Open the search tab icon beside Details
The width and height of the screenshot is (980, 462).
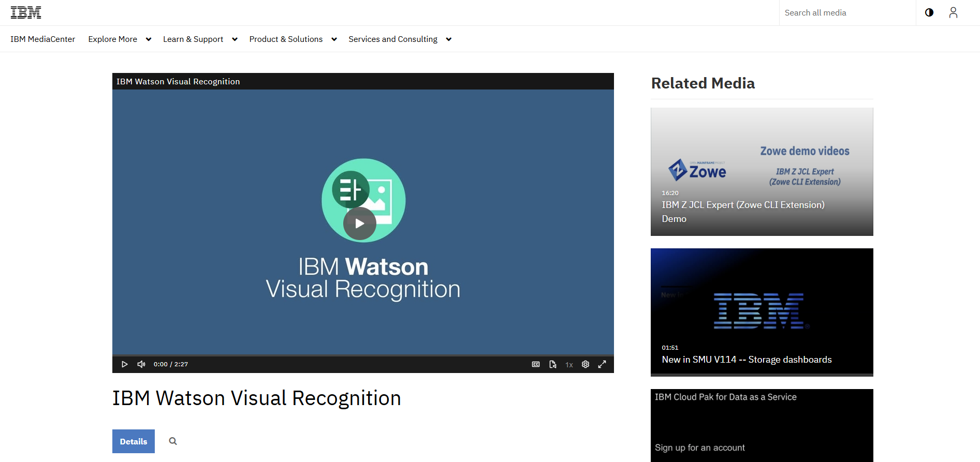[x=173, y=441]
